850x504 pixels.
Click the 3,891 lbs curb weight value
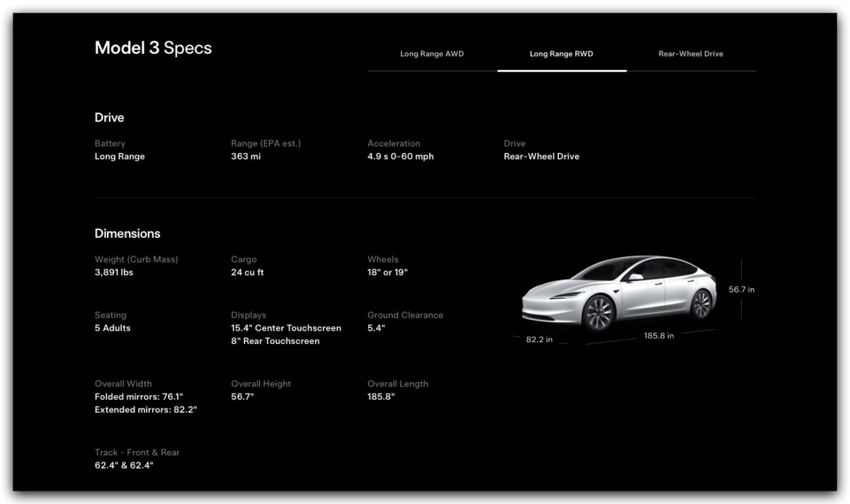coord(113,273)
